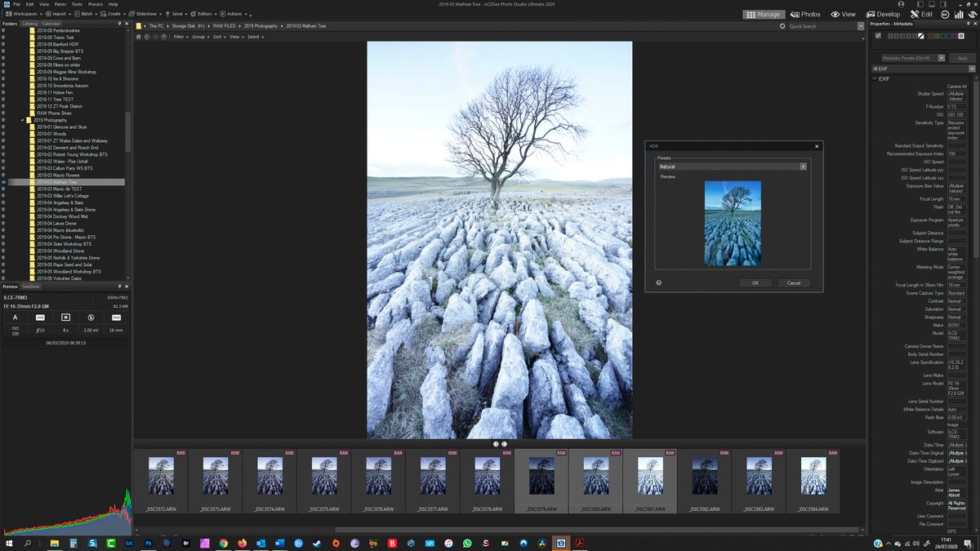This screenshot has width=980, height=551.
Task: Click the home icon in the navigation bar
Action: tap(139, 36)
